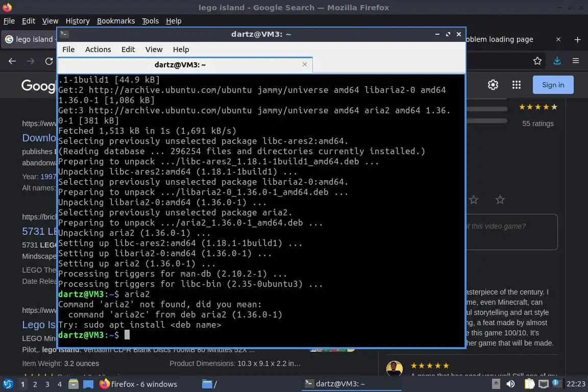This screenshot has width=588, height=392.
Task: Open Firefox Edit menu
Action: [x=29, y=21]
